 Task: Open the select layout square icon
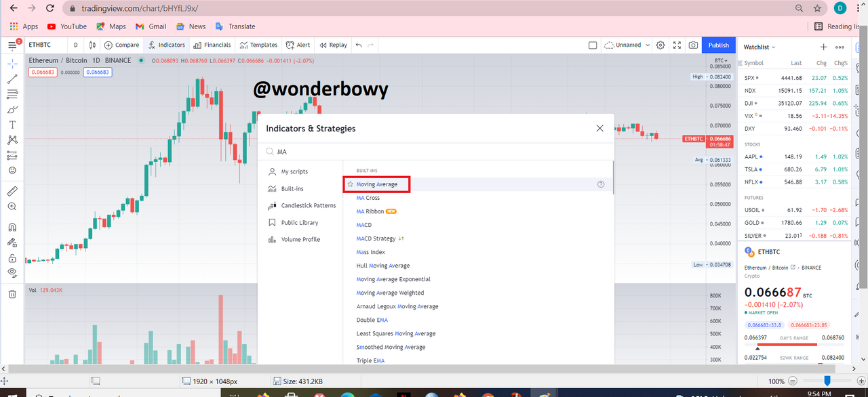pyautogui.click(x=593, y=45)
